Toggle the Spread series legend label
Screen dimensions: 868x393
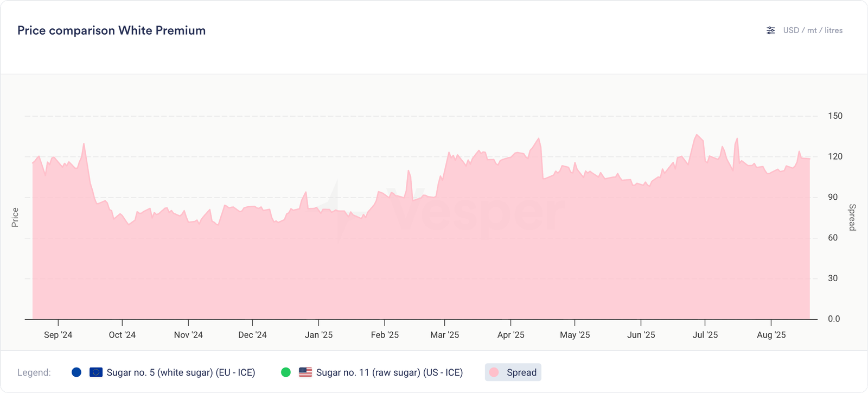coord(521,372)
